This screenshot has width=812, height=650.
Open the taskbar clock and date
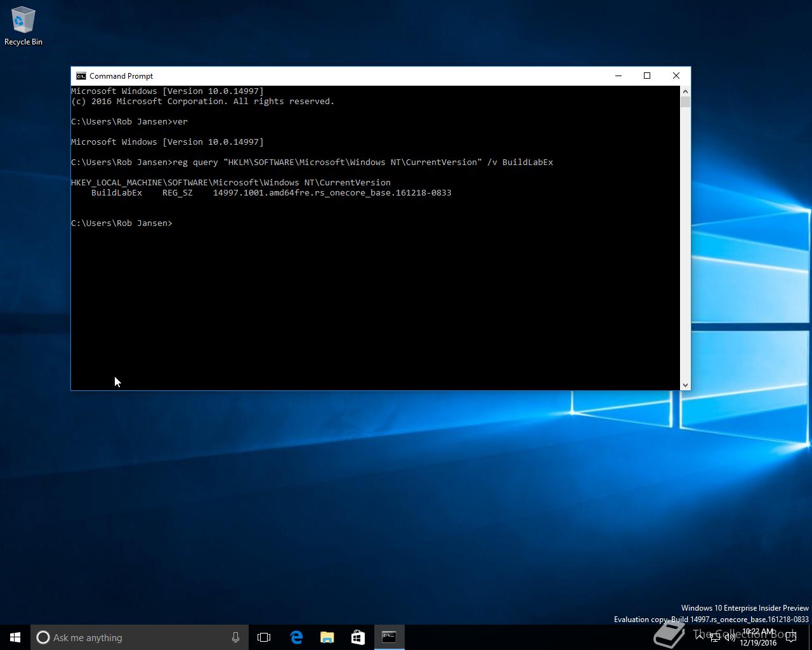click(758, 637)
